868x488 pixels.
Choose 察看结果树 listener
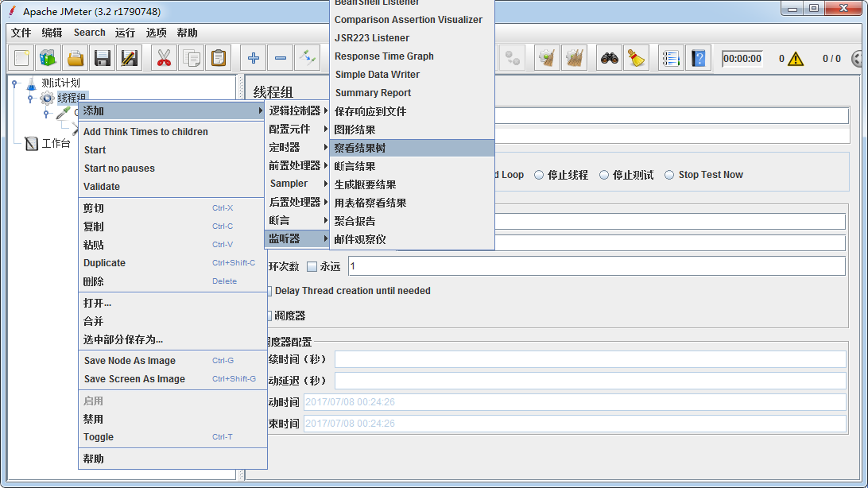pos(413,148)
